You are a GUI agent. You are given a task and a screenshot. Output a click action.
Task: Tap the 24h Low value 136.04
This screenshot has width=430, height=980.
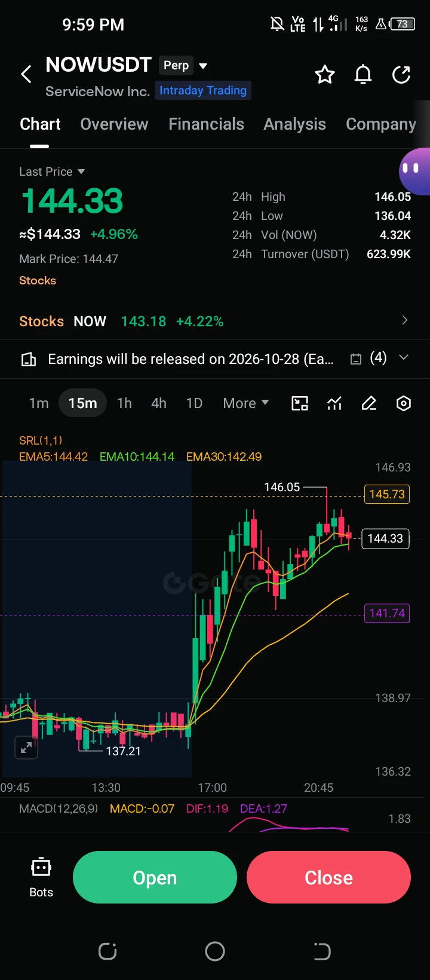392,216
